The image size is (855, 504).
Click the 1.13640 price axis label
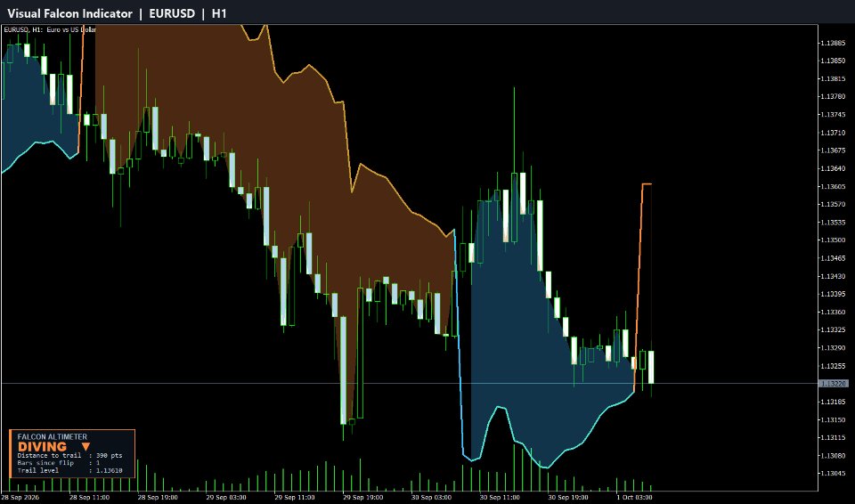833,168
